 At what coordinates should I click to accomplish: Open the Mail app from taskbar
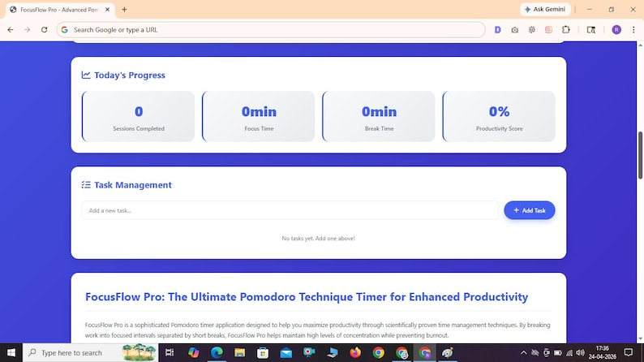[x=286, y=352]
